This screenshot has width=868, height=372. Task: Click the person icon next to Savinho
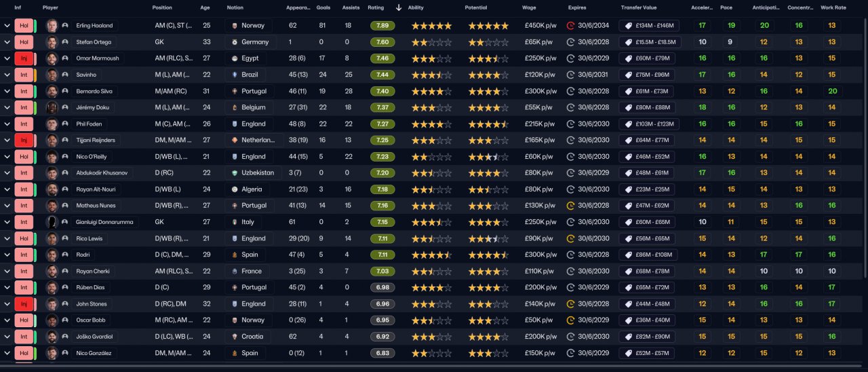(65, 75)
